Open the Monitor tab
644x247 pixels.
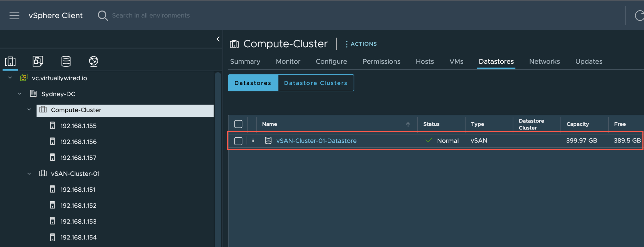[288, 61]
